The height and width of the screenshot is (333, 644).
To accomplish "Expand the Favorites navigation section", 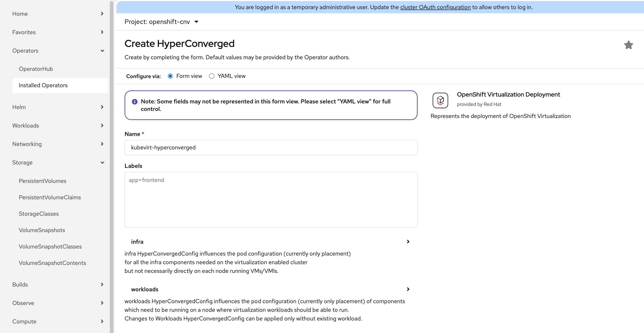I will point(58,32).
